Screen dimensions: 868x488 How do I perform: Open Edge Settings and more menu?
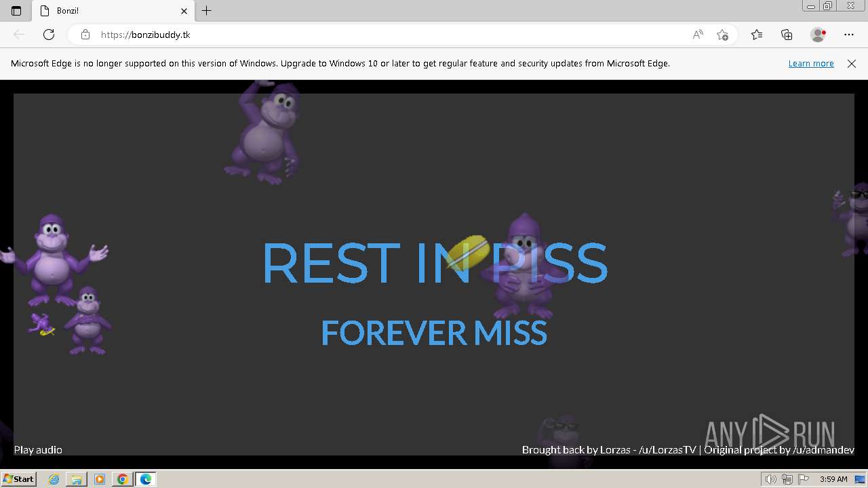[849, 35]
